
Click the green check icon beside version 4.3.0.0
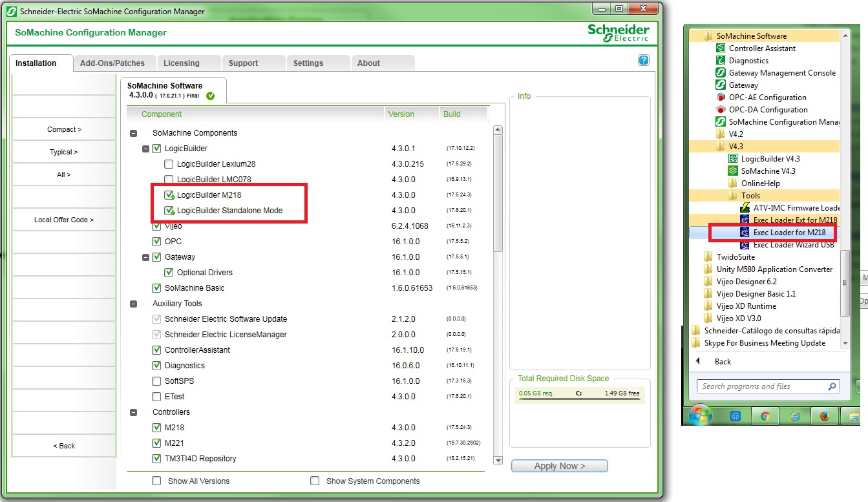click(211, 96)
